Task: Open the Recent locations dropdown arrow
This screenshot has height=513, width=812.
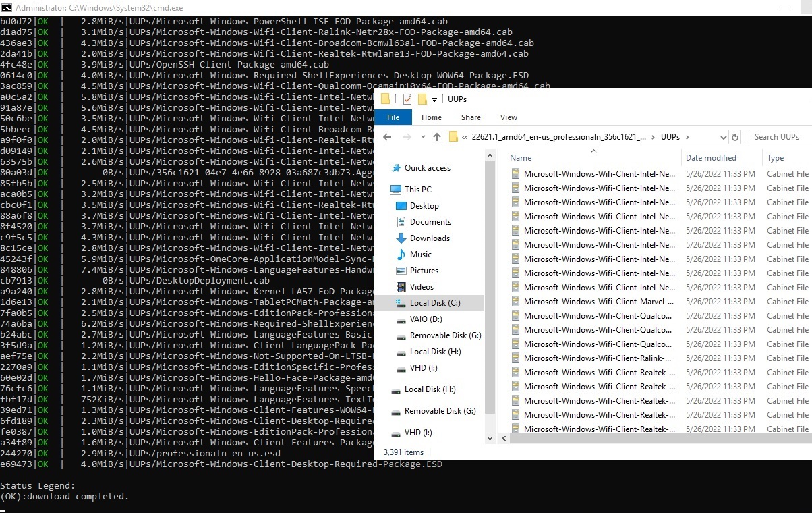Action: 422,137
